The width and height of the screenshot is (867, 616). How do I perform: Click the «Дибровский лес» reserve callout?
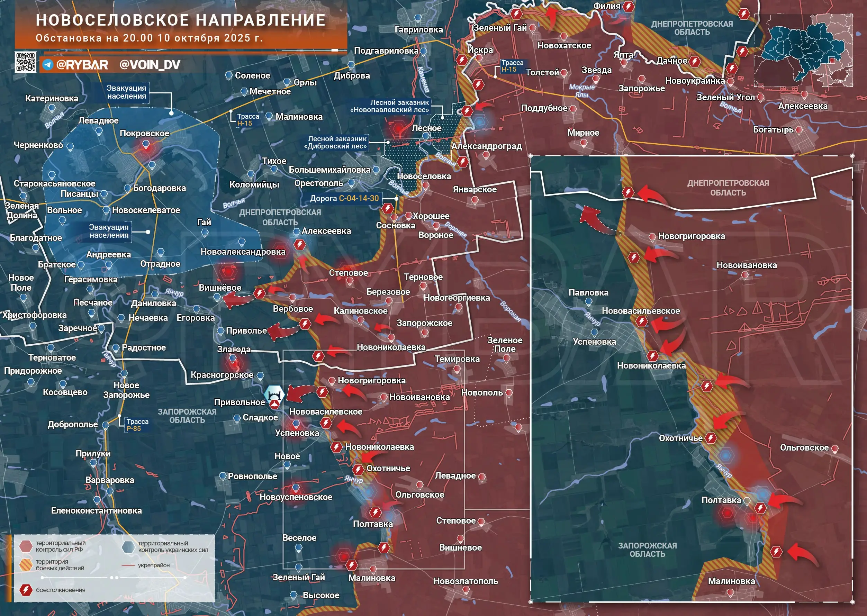337,143
